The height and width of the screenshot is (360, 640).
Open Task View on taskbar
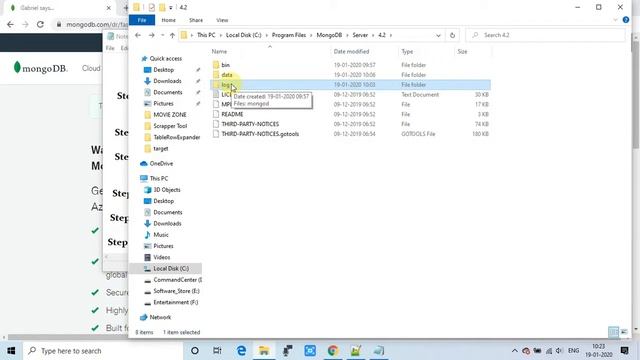pyautogui.click(x=217, y=351)
